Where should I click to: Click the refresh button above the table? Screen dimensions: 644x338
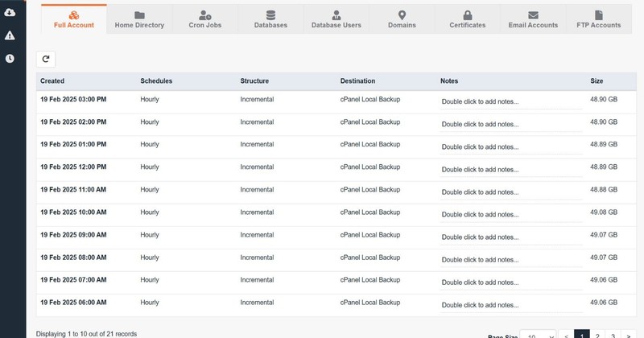click(46, 59)
